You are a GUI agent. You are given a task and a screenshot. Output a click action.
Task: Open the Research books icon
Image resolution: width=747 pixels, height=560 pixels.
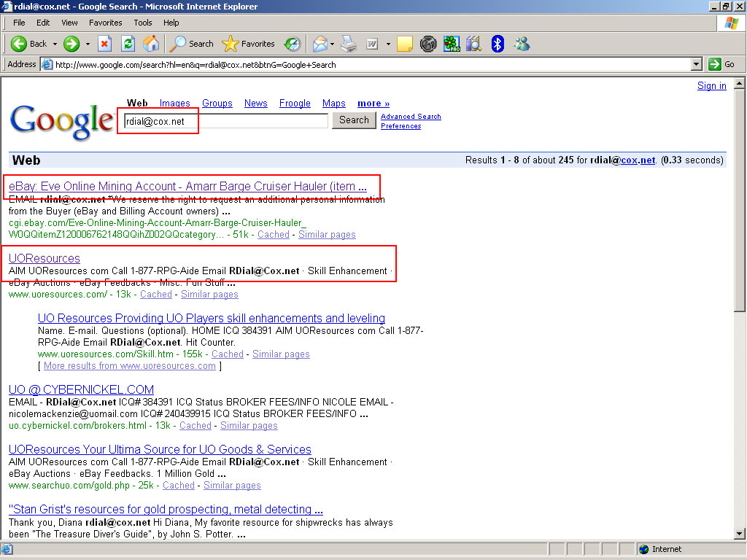click(x=474, y=44)
